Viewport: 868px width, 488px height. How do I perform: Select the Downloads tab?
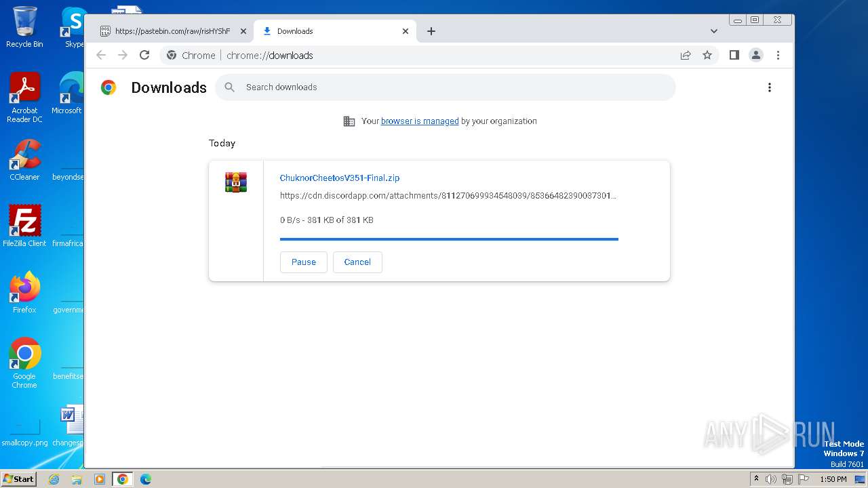pos(335,31)
